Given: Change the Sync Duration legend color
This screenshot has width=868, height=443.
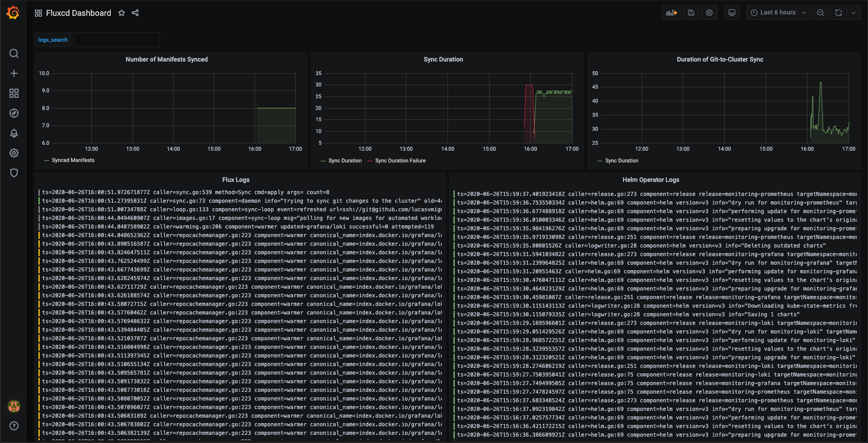Looking at the screenshot, I should (324, 161).
